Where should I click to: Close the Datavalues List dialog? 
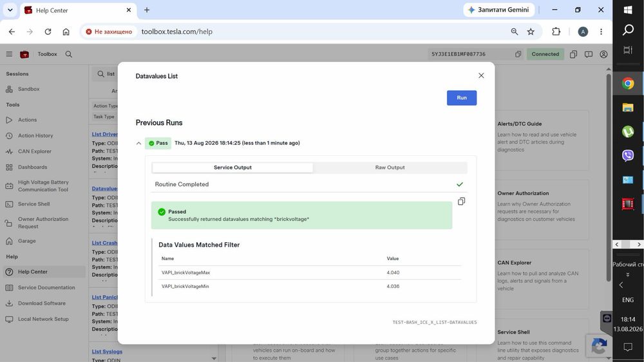click(x=481, y=75)
